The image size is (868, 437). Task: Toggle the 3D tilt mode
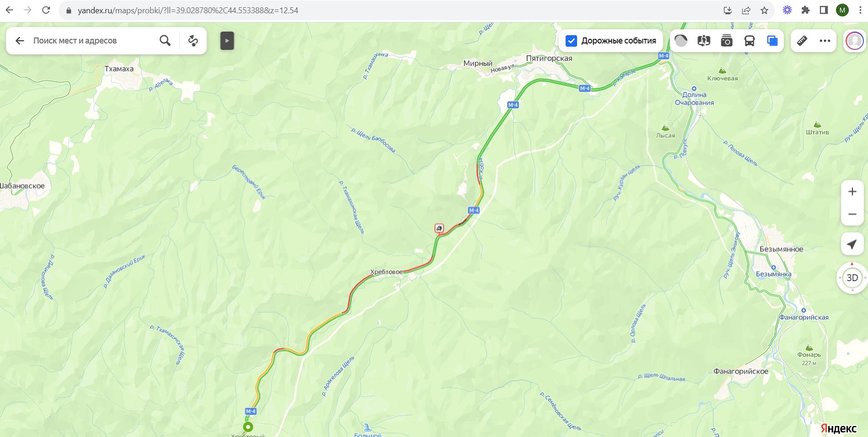(x=852, y=277)
